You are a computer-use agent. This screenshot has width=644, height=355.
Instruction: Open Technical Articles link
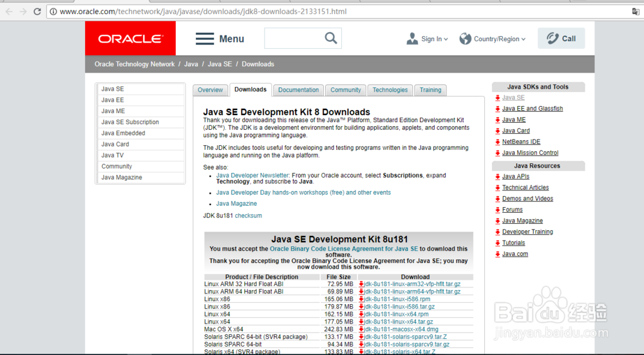pos(526,187)
